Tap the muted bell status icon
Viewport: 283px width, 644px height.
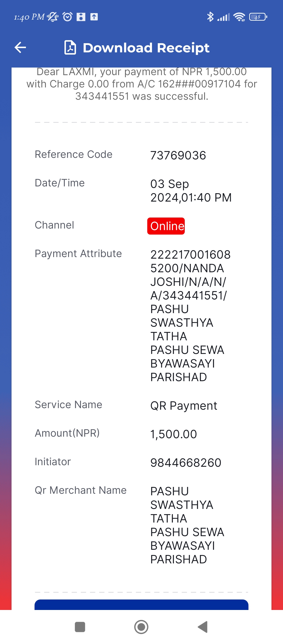tap(53, 17)
